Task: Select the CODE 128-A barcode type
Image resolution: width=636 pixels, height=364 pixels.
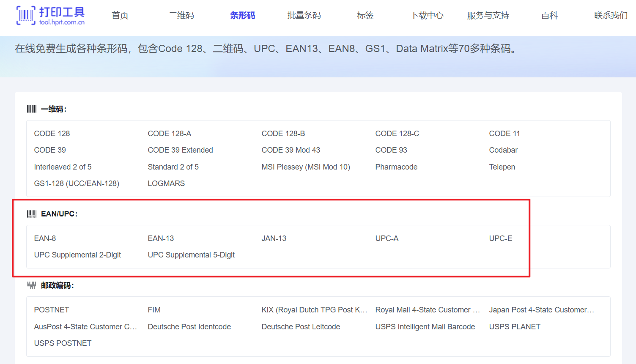Action: (x=170, y=134)
